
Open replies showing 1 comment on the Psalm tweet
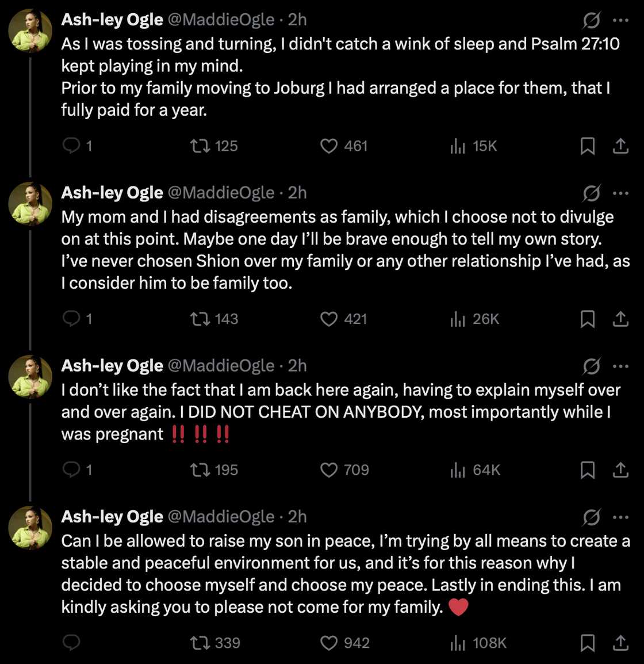pos(76,146)
